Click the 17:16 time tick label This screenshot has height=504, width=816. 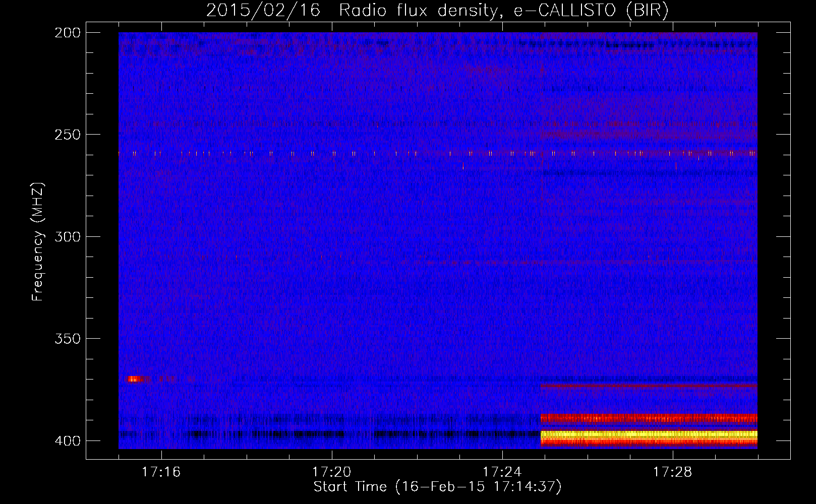click(161, 472)
